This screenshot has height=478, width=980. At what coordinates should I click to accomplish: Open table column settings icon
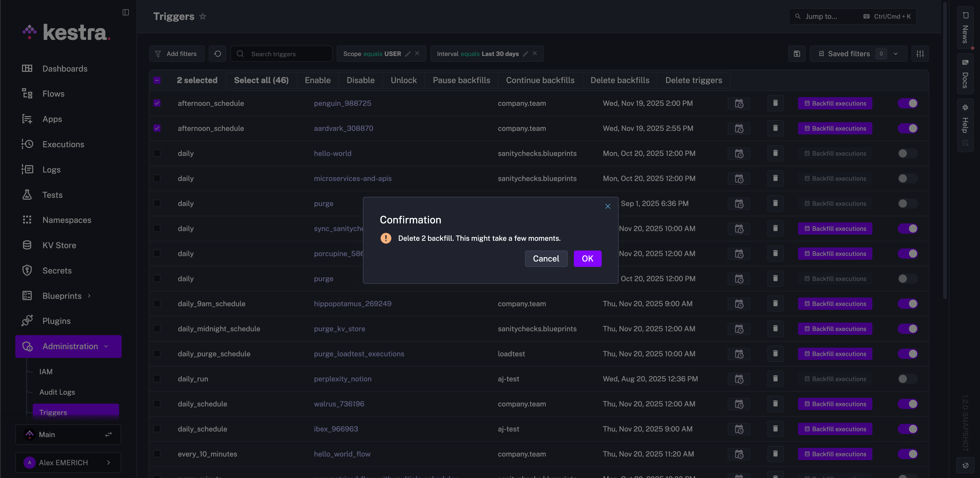[x=920, y=54]
